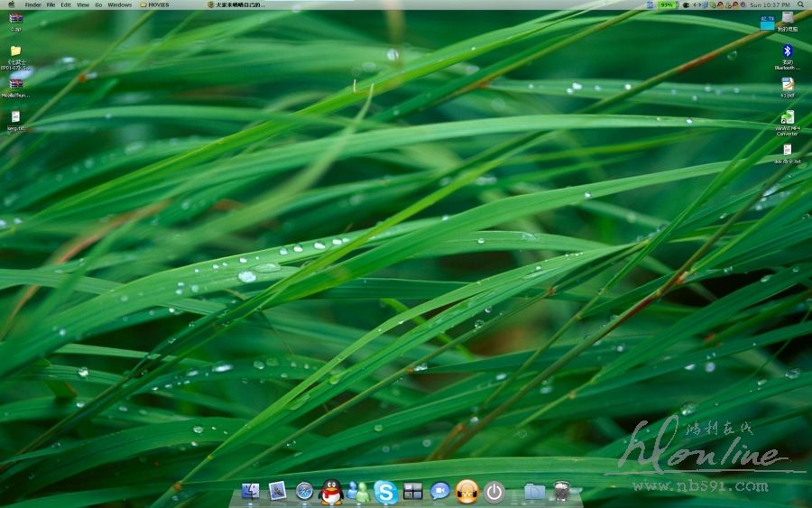Screen dimensions: 812x508
Task: Open MSN Messenger dock icon
Action: tap(358, 492)
